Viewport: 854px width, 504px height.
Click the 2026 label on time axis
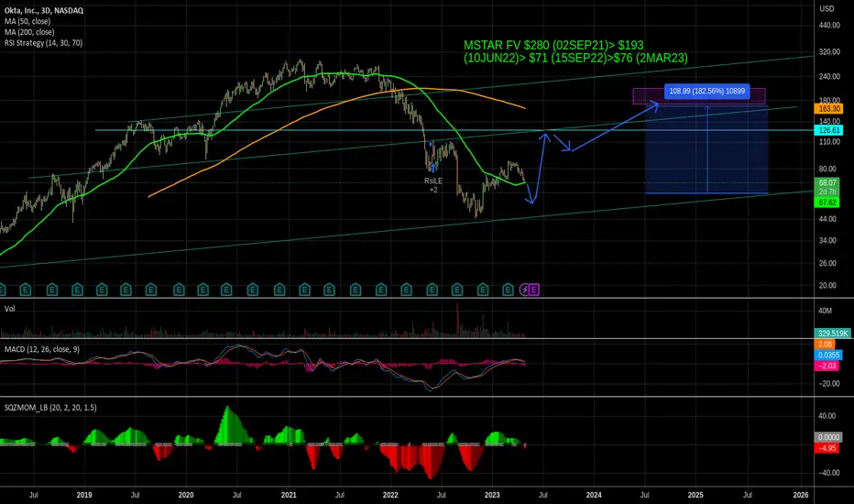coord(801,495)
